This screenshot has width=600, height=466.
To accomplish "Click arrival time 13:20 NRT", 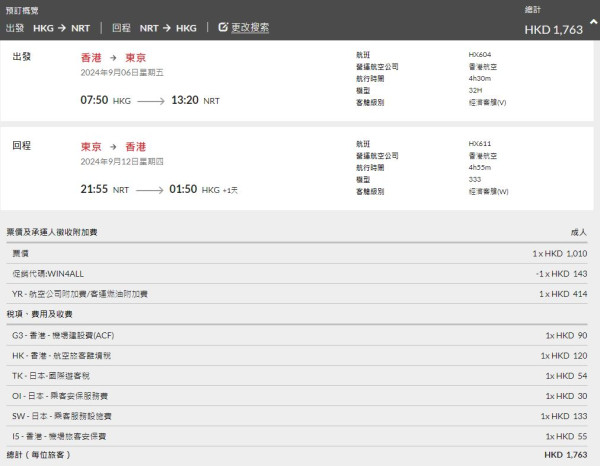I will [x=195, y=100].
